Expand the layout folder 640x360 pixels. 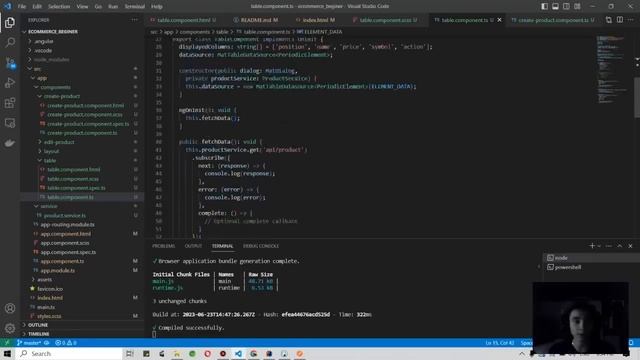tap(82, 151)
